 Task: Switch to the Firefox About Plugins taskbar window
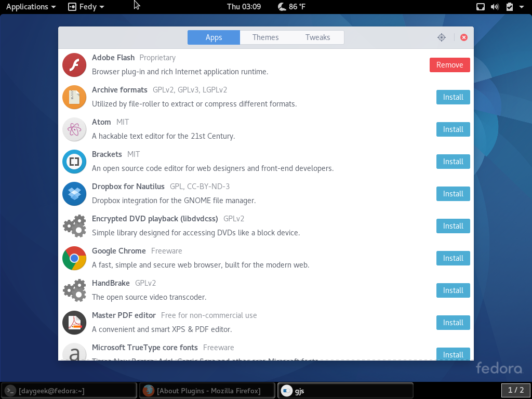(x=207, y=391)
